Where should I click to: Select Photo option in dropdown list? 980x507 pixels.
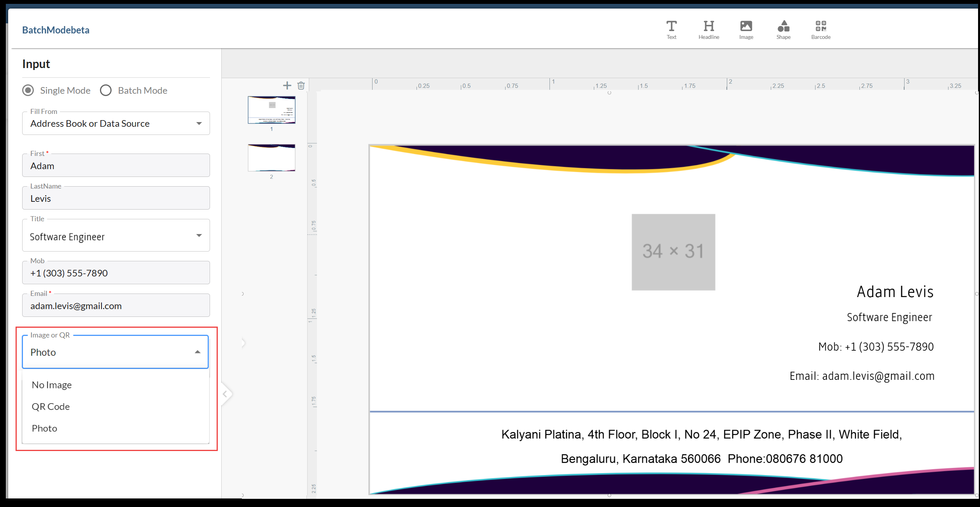pos(45,428)
